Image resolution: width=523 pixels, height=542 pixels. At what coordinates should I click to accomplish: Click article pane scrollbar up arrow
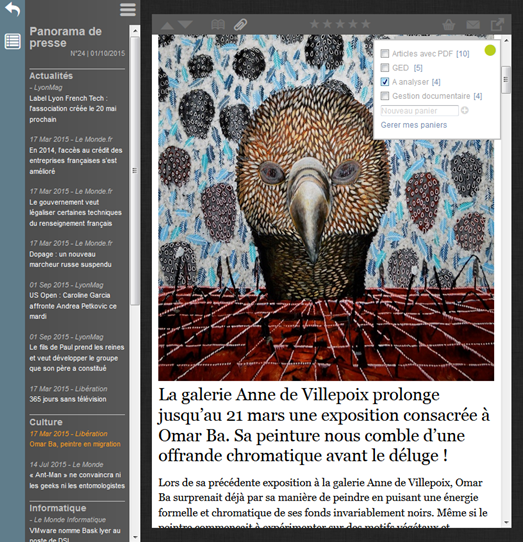click(x=506, y=41)
